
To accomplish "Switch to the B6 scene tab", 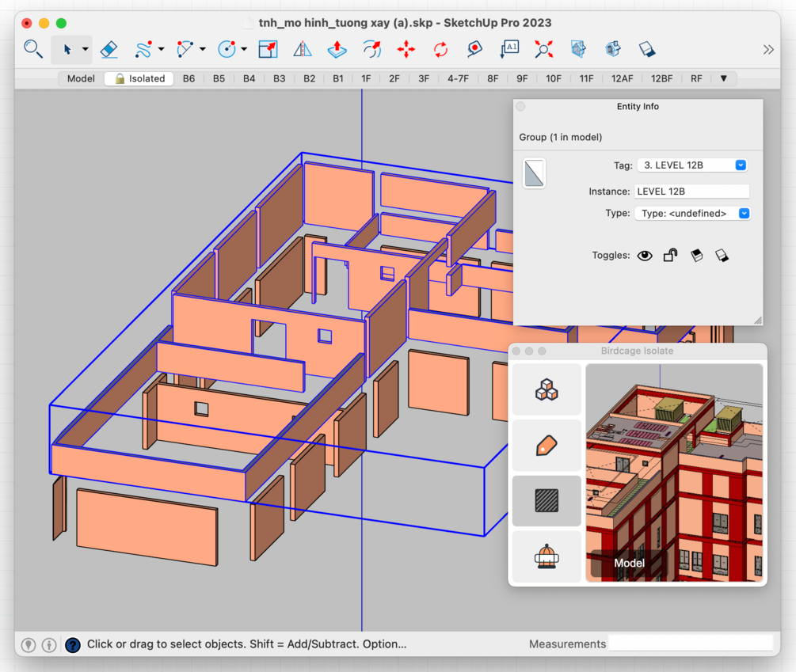I will 189,78.
